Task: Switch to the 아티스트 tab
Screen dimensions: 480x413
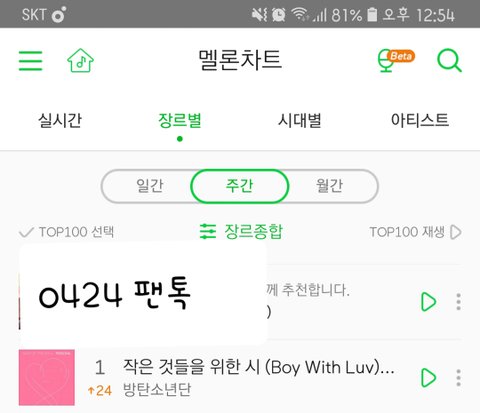Action: click(420, 120)
